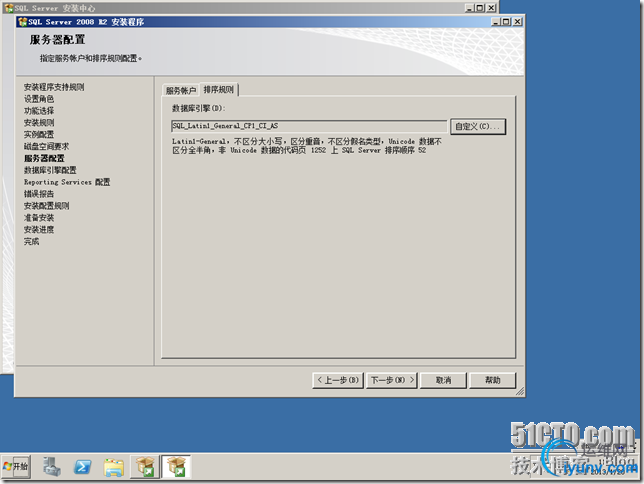Select 安装进度 step in sidebar

[x=39, y=230]
